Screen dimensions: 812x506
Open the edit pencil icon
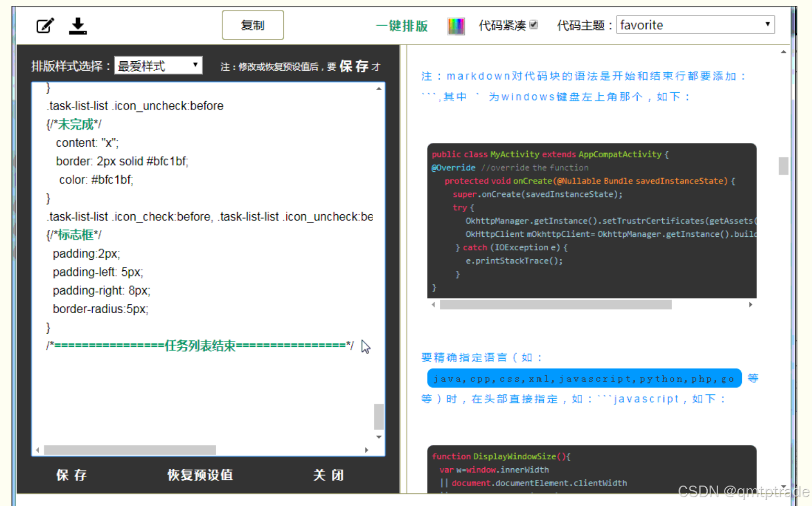45,25
